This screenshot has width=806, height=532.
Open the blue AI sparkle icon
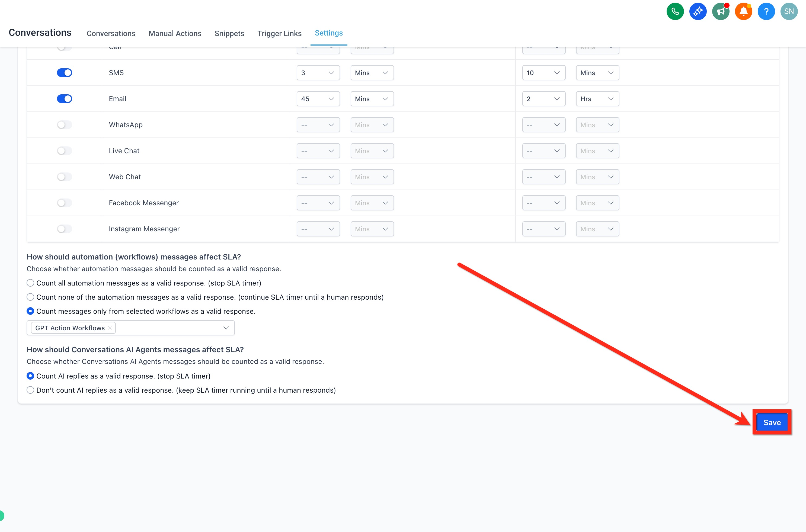698,12
